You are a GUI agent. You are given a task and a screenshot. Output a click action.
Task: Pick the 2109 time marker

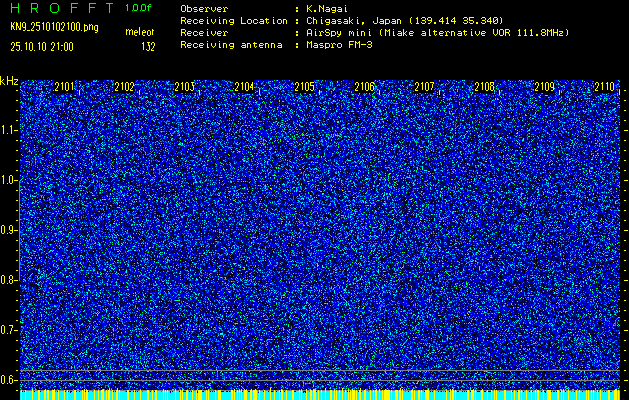(544, 87)
